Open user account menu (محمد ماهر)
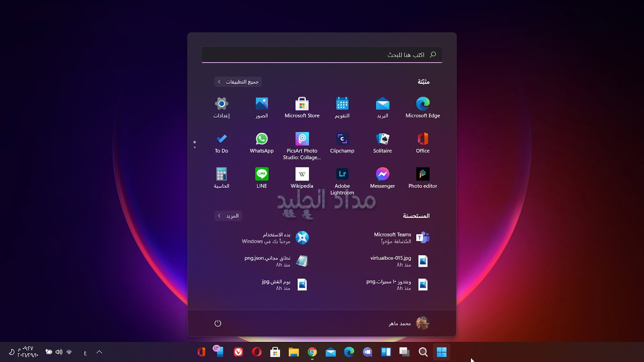 pos(409,323)
